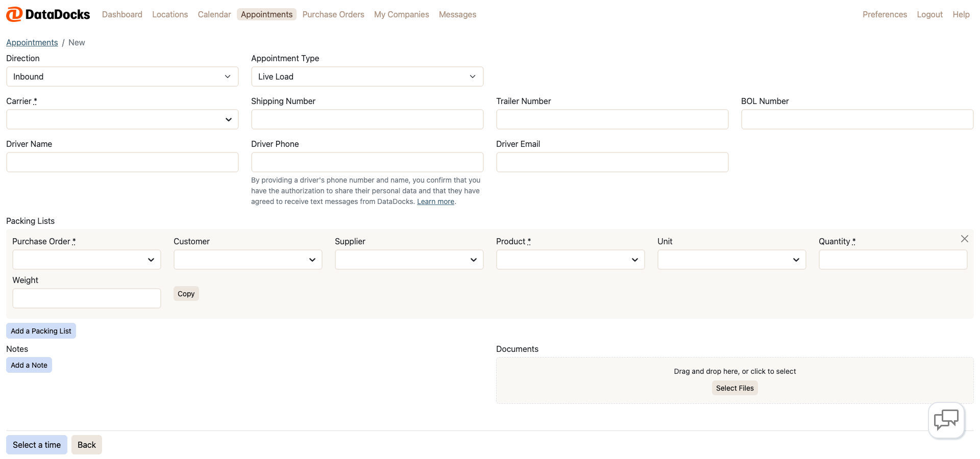Open the Messages page

(457, 14)
